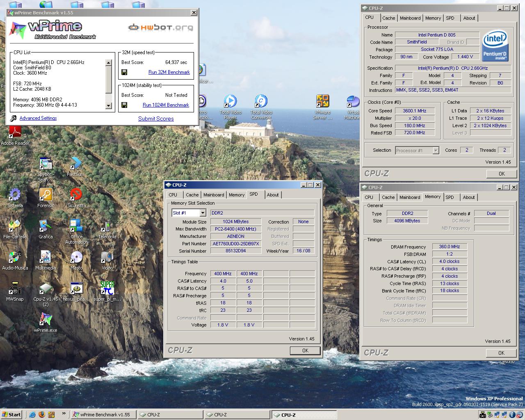Open the Adobe Reader desktop icon
Image resolution: width=525 pixels, height=420 pixels.
(15, 132)
